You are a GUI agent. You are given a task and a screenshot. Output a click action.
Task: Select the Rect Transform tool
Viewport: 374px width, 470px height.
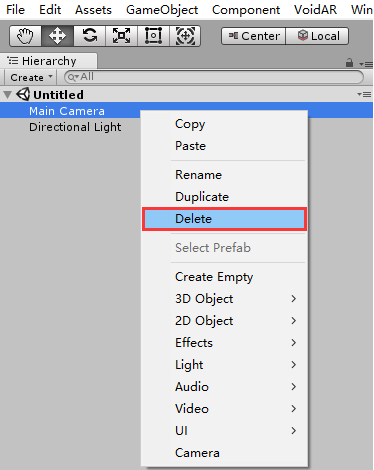click(153, 36)
